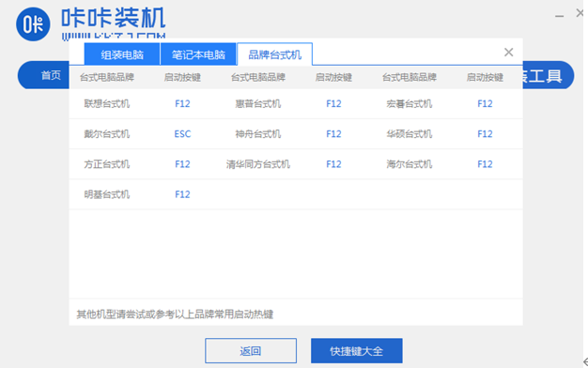Minimize the 咔咔装机 window
Viewport: 588px width, 368px height.
click(560, 16)
